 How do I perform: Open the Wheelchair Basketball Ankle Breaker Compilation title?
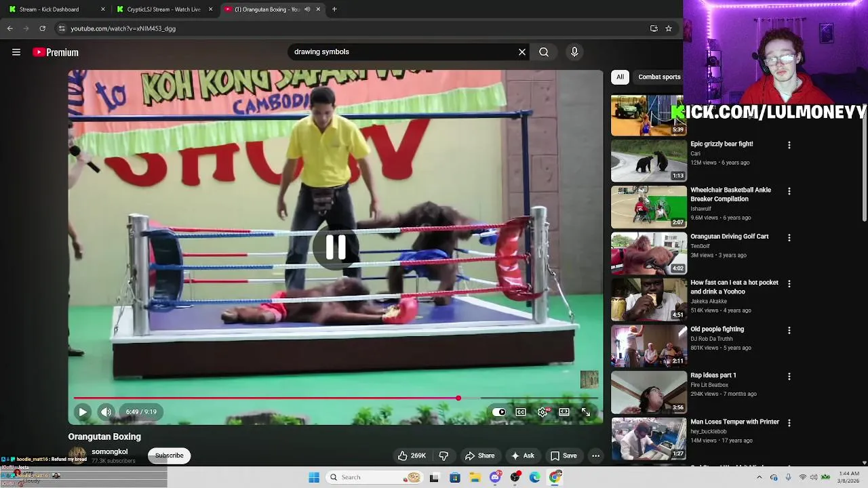(x=730, y=195)
